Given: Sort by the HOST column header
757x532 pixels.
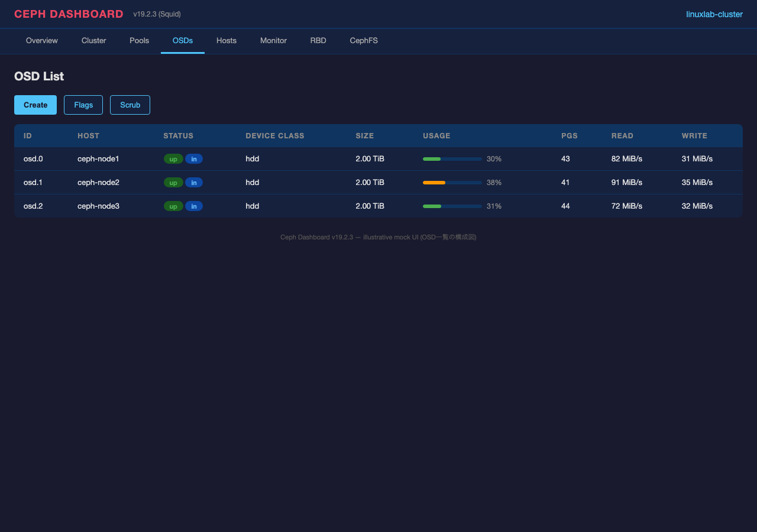Looking at the screenshot, I should (x=88, y=136).
